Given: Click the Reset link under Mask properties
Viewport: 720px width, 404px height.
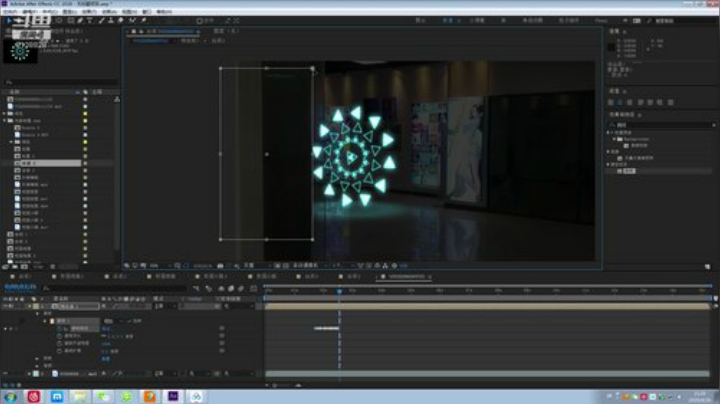Looking at the screenshot, I should 106,359.
